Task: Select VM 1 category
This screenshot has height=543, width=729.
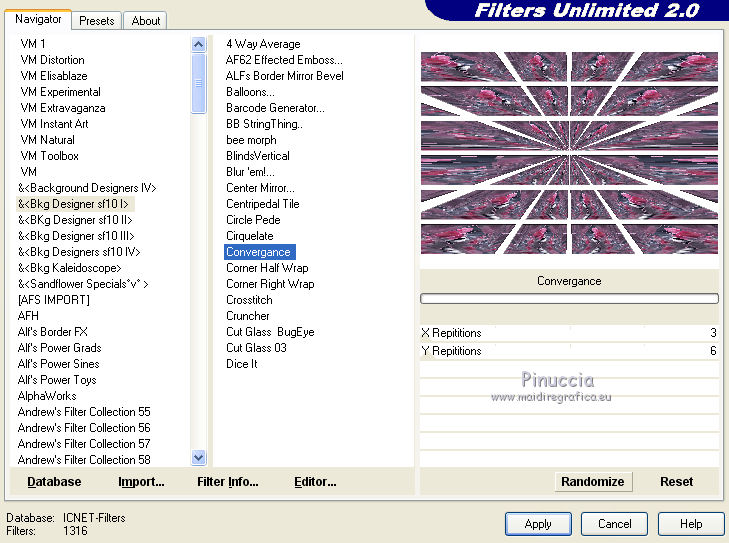Action: tap(33, 44)
